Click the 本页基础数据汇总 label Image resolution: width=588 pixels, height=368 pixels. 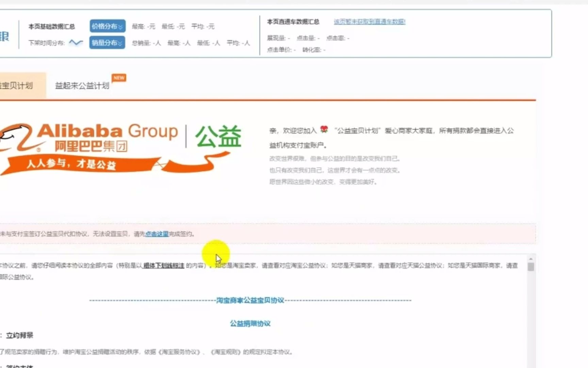[52, 27]
